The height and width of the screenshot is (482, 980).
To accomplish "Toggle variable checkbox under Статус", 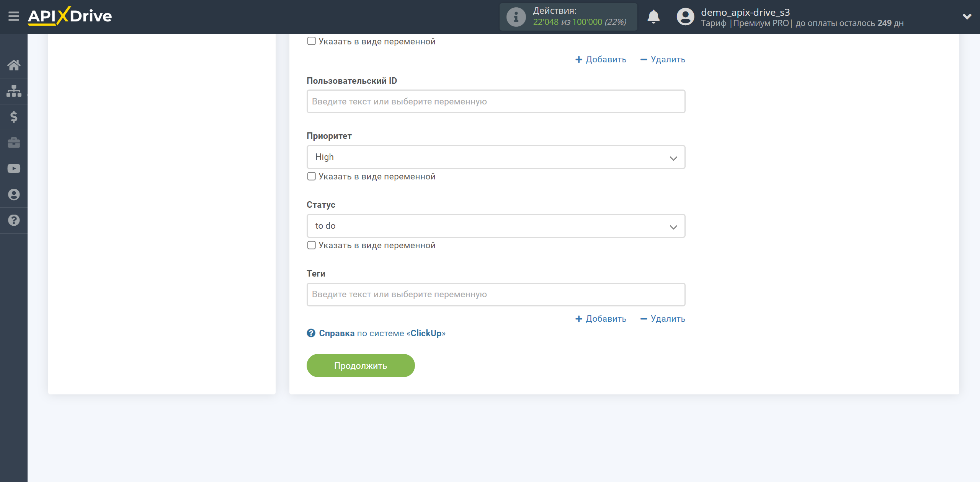I will 312,245.
